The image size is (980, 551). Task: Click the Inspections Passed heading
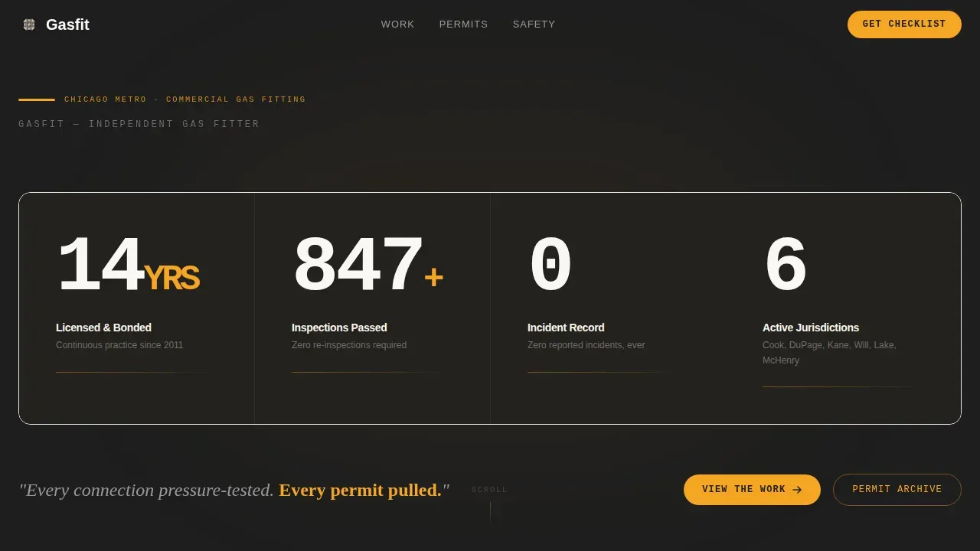pos(339,328)
